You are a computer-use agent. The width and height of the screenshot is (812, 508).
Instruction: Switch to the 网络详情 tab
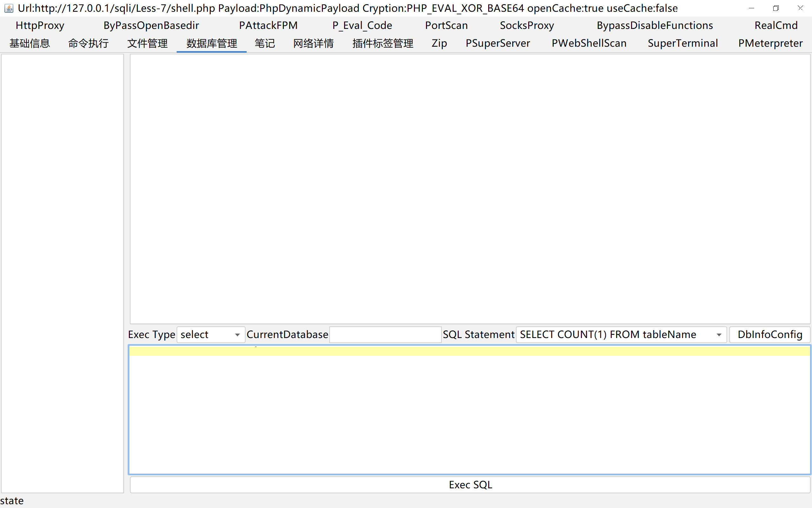(x=313, y=43)
